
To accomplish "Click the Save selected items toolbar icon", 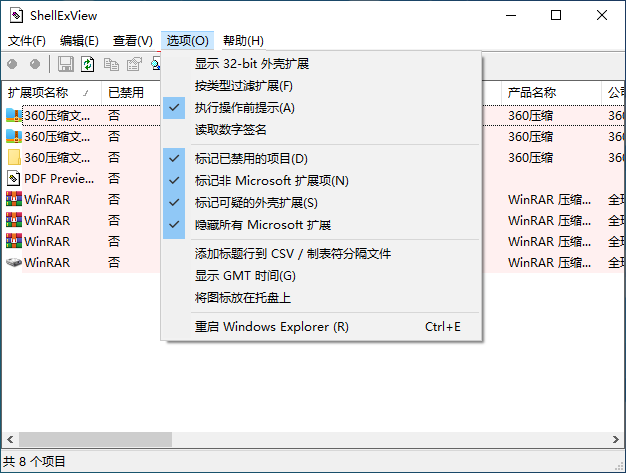I will [66, 64].
